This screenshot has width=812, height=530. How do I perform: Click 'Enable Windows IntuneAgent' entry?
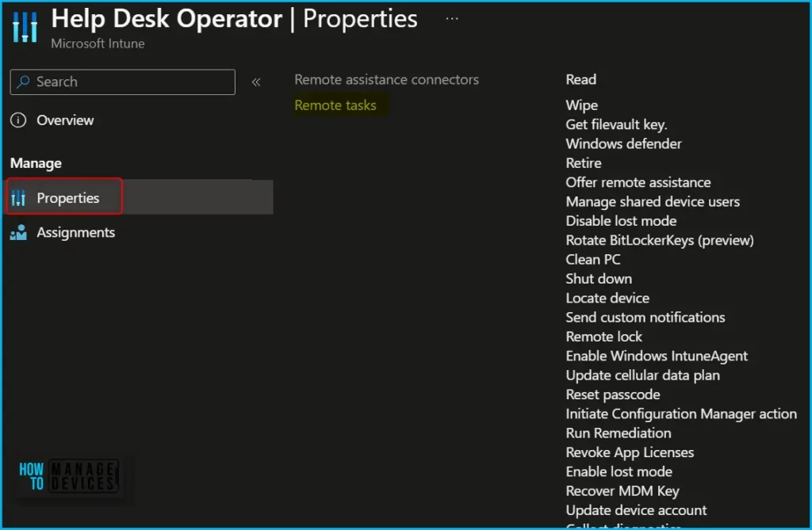pos(657,356)
